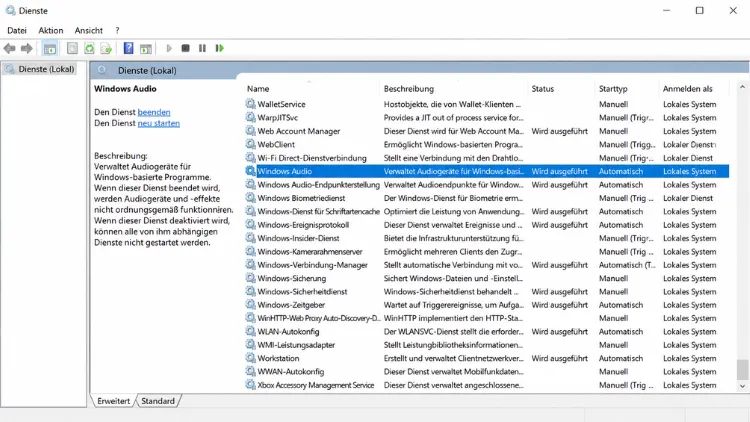
Task: Click gear icon next to WWAN-Autokonfig
Action: pyautogui.click(x=251, y=371)
